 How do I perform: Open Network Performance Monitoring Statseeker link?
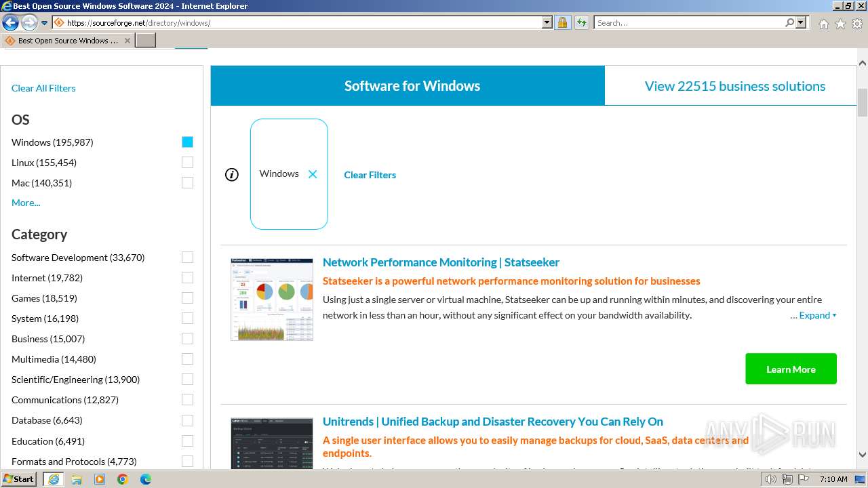[x=441, y=262]
